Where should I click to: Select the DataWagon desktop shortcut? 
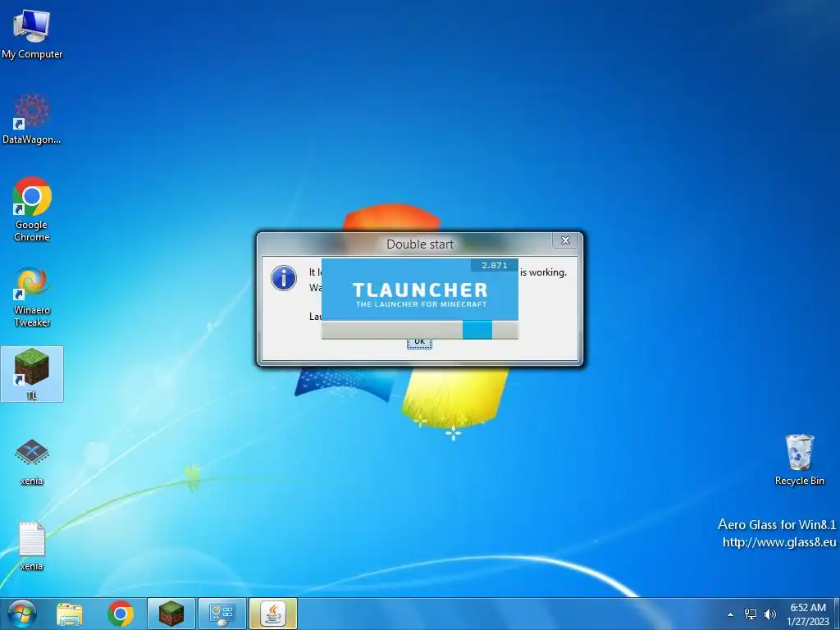click(32, 119)
